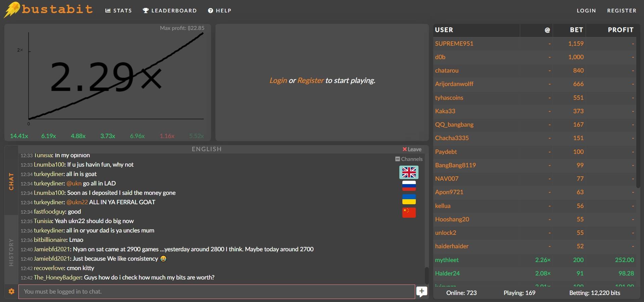644x302 pixels.
Task: Open player Halder24 profile
Action: pyautogui.click(x=447, y=273)
